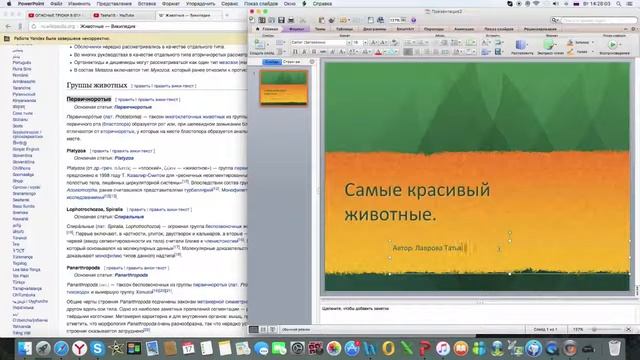Open the font size combo box
The width and height of the screenshot is (640, 360).
360,42
